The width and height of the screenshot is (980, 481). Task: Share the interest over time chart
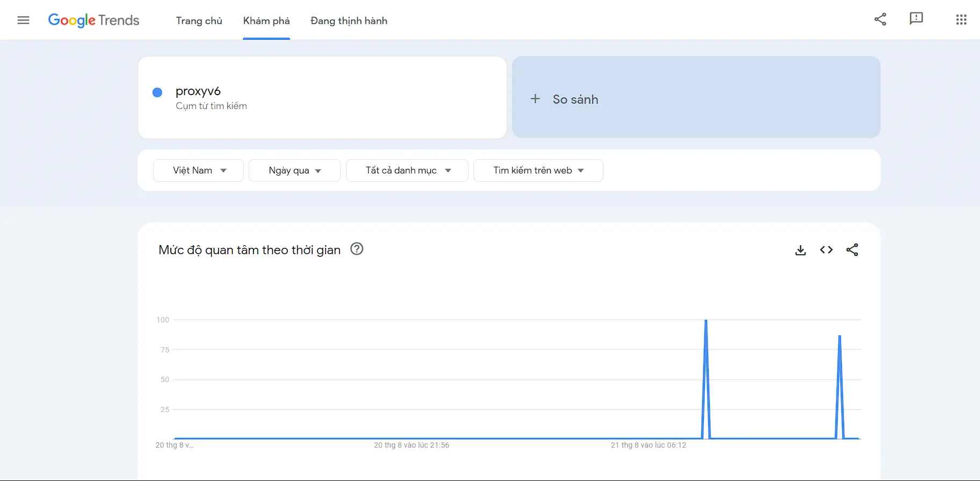click(x=852, y=250)
